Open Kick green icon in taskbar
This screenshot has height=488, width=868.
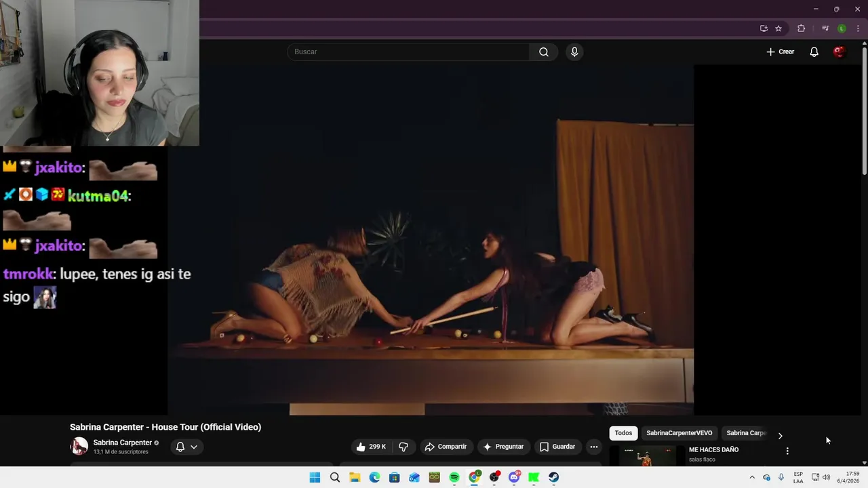pos(534,477)
